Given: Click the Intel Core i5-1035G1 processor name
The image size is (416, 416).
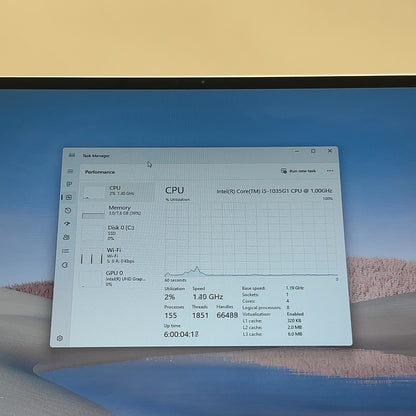Looking at the screenshot, I should pos(274,191).
